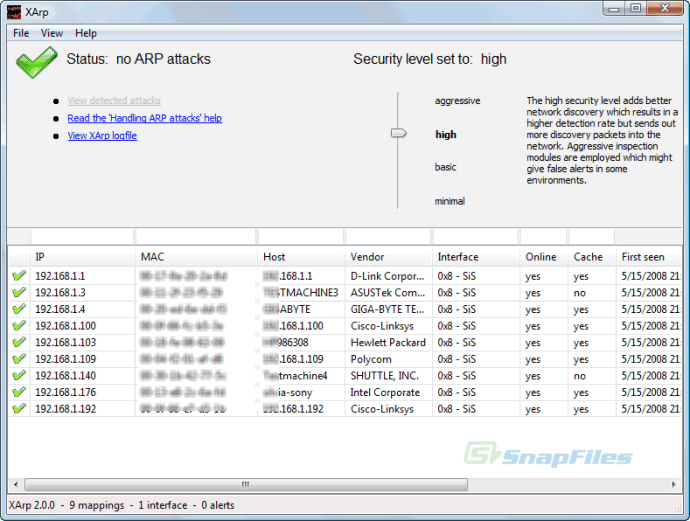This screenshot has height=521, width=690.
Task: Click green checkmark icon for 192.168.1.103
Action: (x=19, y=342)
